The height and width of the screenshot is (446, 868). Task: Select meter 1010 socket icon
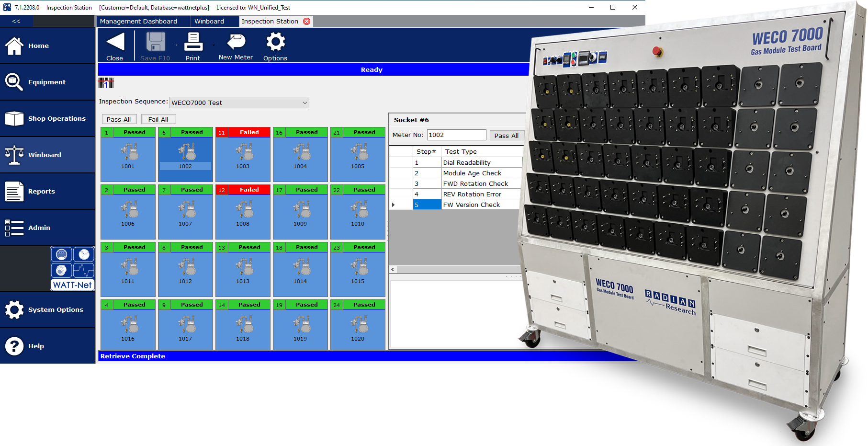click(359, 209)
